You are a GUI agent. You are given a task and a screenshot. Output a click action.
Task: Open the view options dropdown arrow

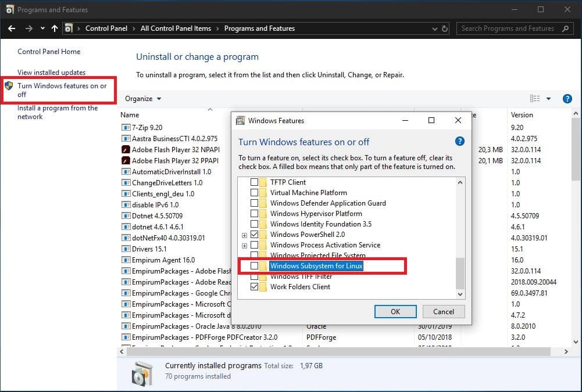point(548,99)
